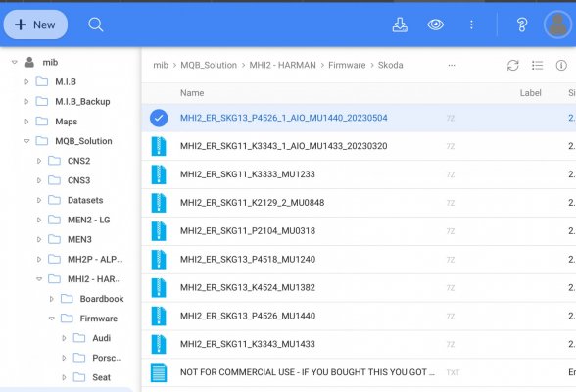Select file name MHI2_ER_SKG11_P2104_MU0318
Screen dimensions: 576x392
248,230
